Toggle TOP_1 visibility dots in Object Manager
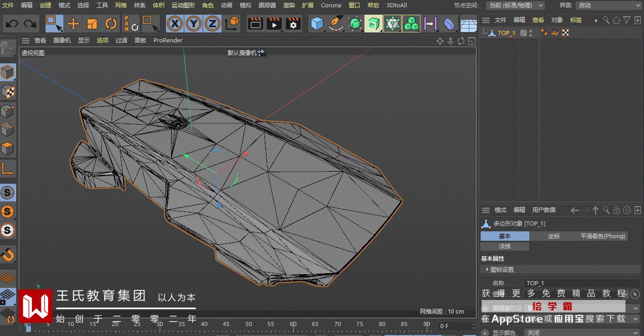 530,33
